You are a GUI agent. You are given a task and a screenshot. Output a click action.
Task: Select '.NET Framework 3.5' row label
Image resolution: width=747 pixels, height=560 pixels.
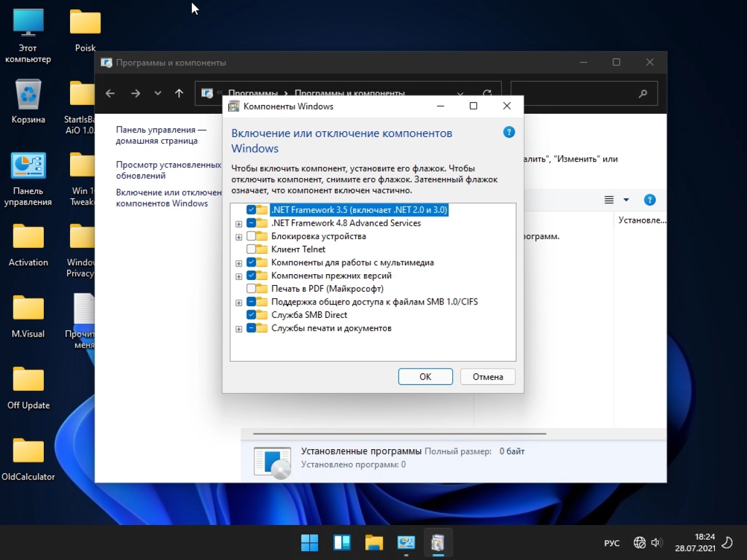coord(359,210)
